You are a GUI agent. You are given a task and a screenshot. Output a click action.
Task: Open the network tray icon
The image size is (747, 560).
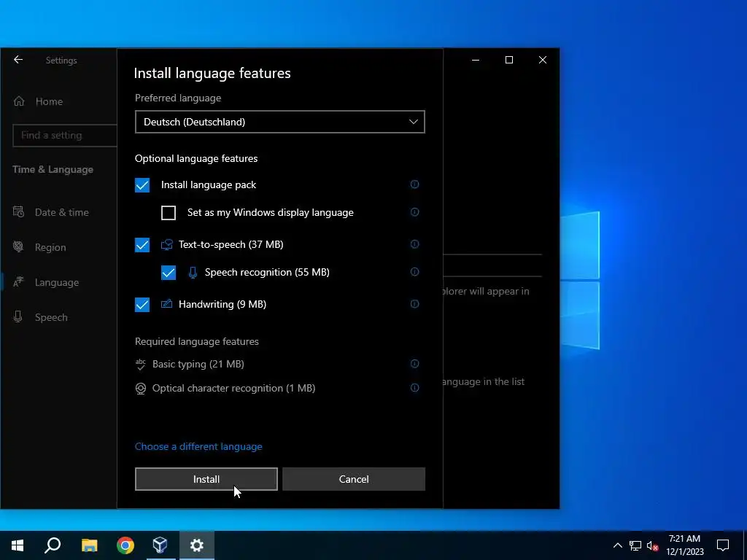point(635,545)
